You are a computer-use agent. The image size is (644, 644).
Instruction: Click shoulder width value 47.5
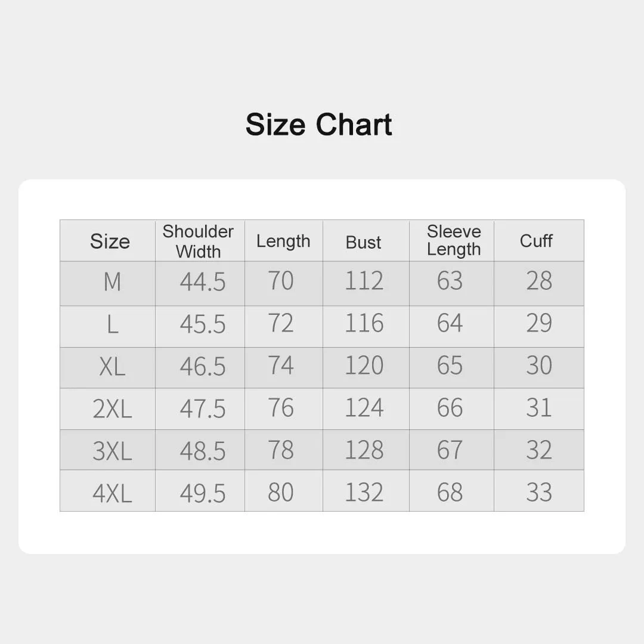click(x=203, y=409)
